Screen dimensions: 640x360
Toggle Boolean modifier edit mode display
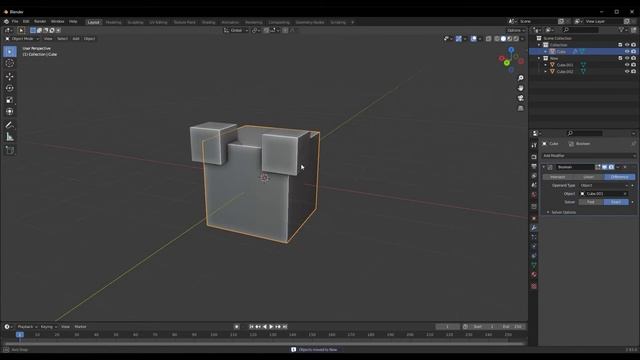coord(598,167)
